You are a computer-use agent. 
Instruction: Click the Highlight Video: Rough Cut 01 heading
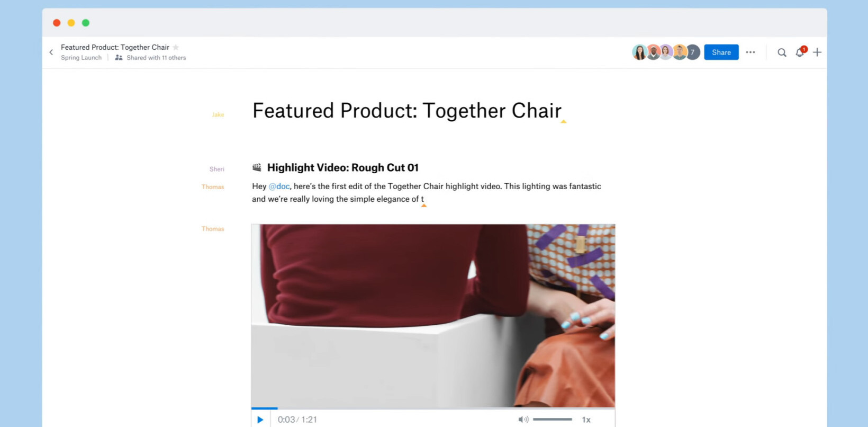coord(343,167)
